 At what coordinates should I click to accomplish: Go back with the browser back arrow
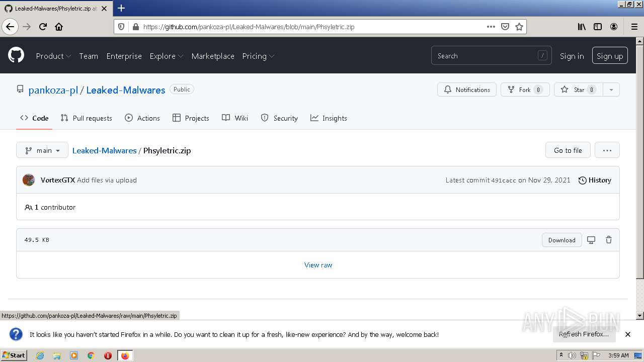pyautogui.click(x=10, y=27)
